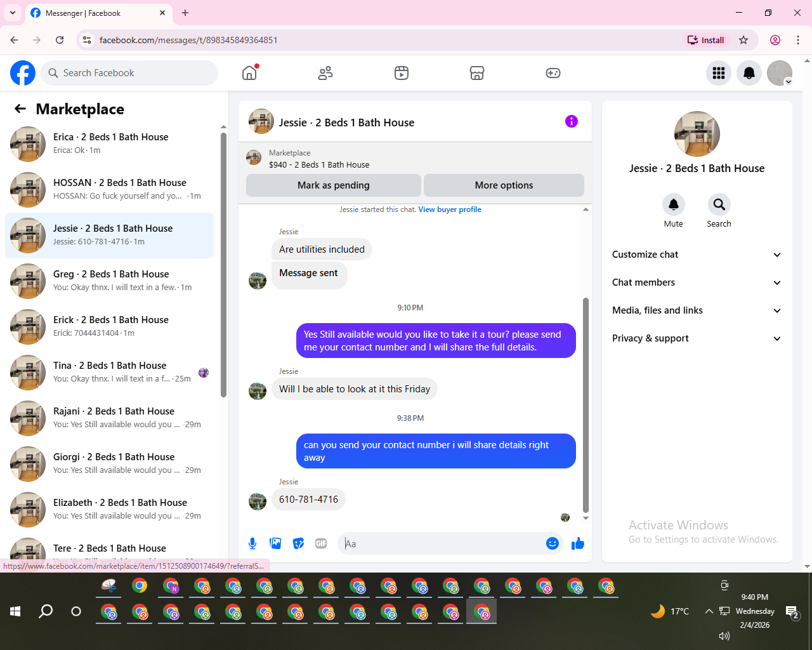
Task: Expand Media, files and links section
Action: (697, 310)
